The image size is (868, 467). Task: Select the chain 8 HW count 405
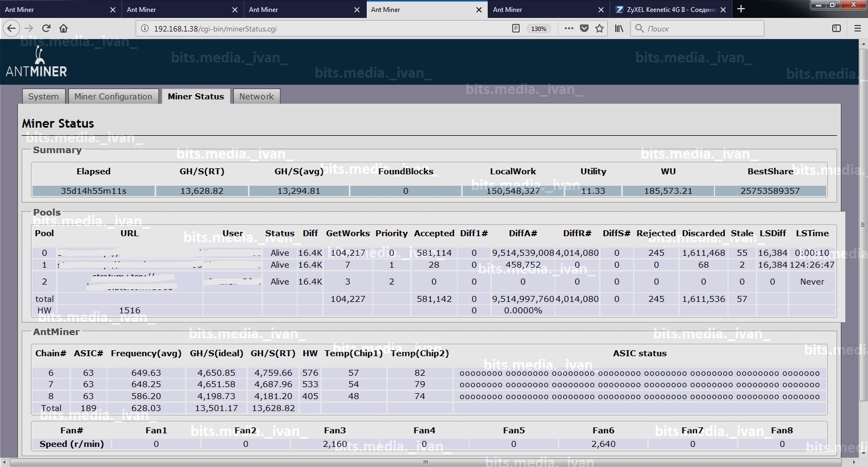[x=310, y=396]
